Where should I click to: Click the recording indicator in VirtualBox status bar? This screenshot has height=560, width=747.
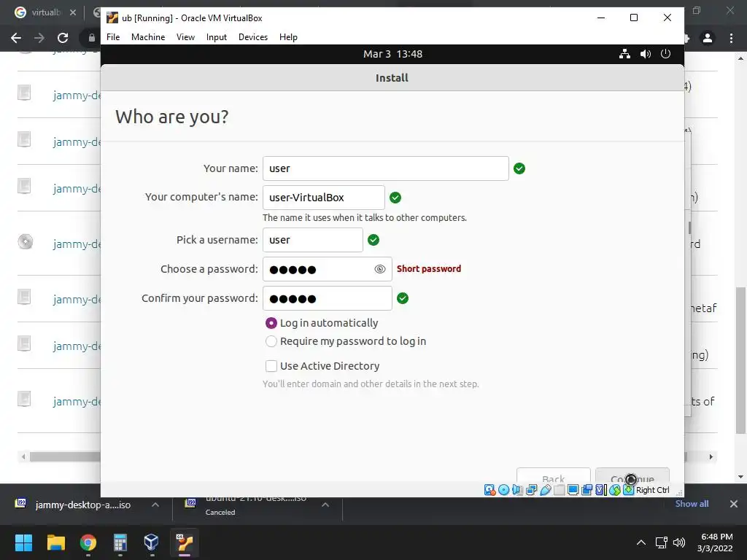click(x=587, y=490)
